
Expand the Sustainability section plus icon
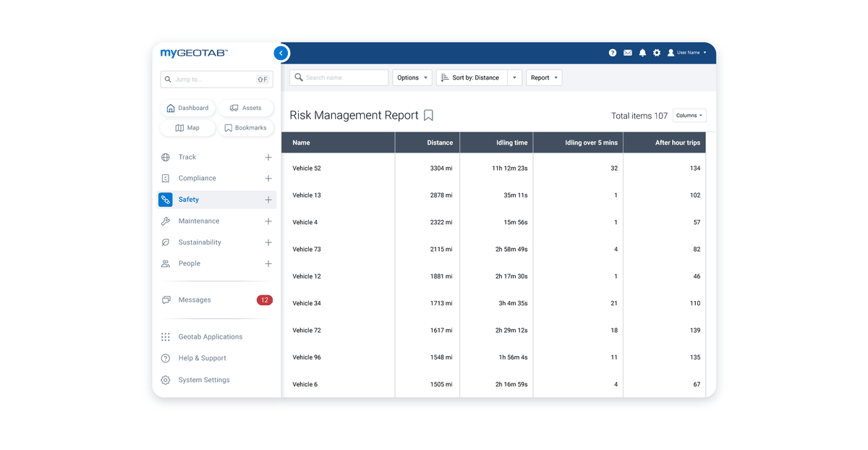(268, 242)
